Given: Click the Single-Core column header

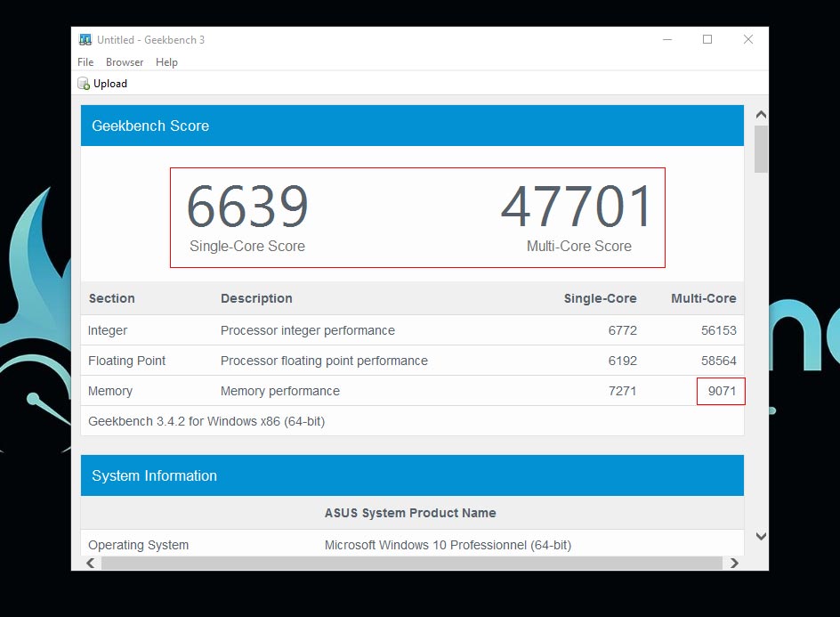Looking at the screenshot, I should (600, 298).
